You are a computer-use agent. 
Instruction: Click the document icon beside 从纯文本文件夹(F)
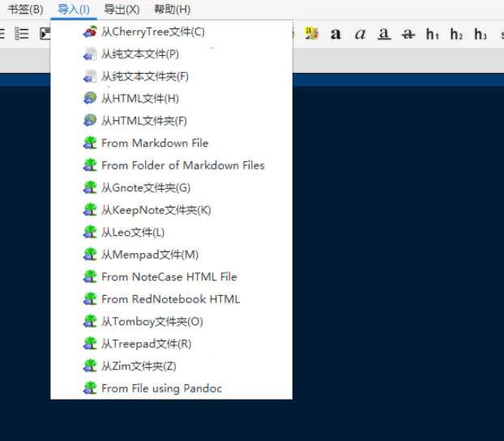90,76
